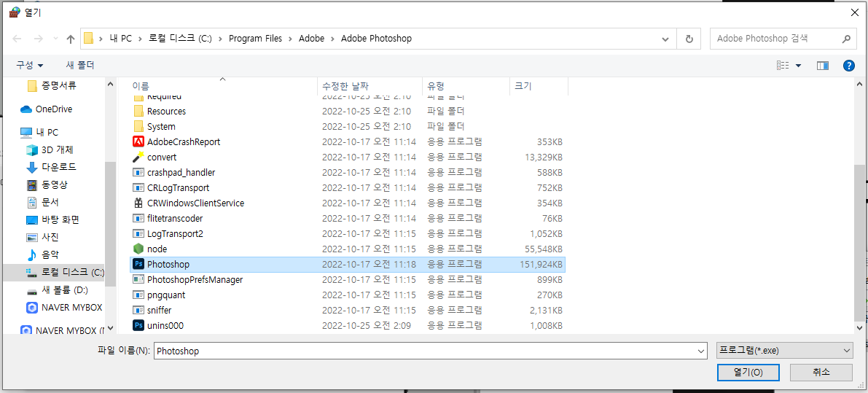Screen dimensions: 868x393
Task: Click the sniffer exe icon
Action: point(138,311)
